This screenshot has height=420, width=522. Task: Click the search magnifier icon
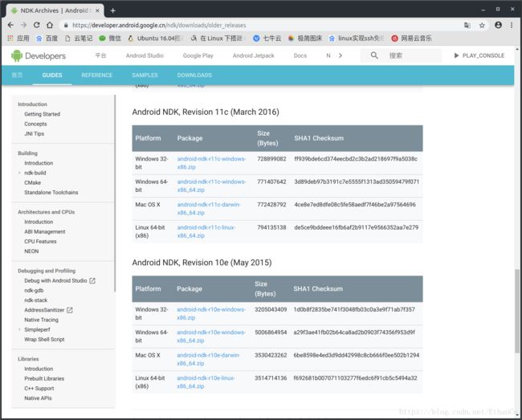click(374, 55)
